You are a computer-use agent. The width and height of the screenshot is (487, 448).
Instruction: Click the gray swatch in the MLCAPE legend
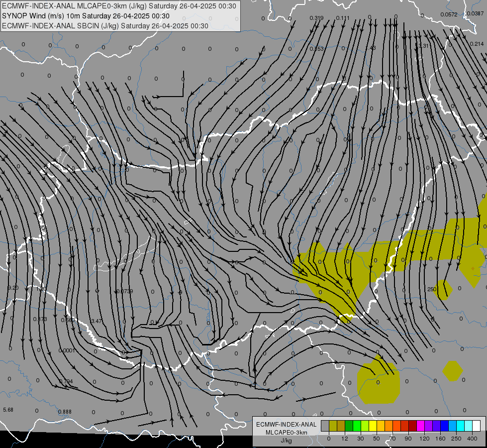click(x=325, y=426)
